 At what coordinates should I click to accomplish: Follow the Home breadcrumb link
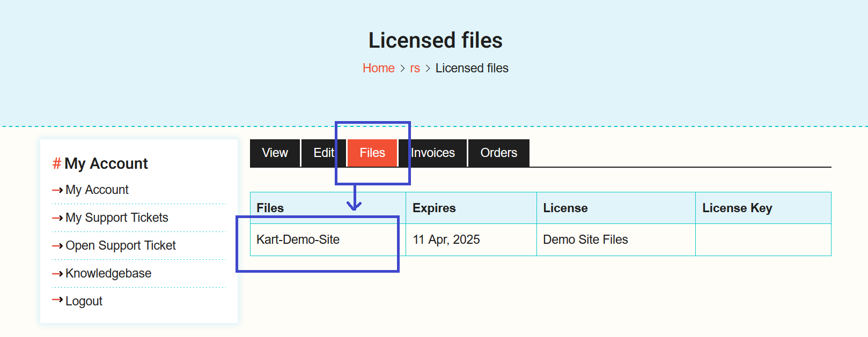[x=378, y=69]
